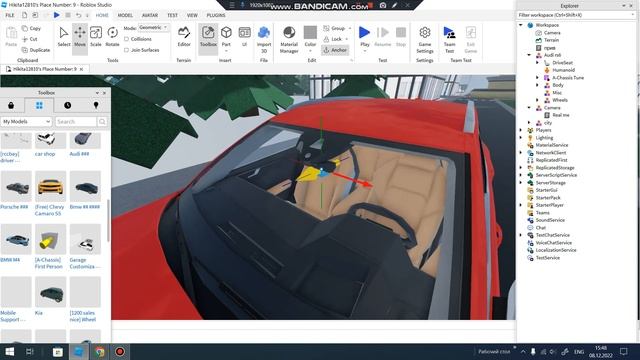Click the Explorer filter workspace field
The image size is (640, 360).
(576, 15)
